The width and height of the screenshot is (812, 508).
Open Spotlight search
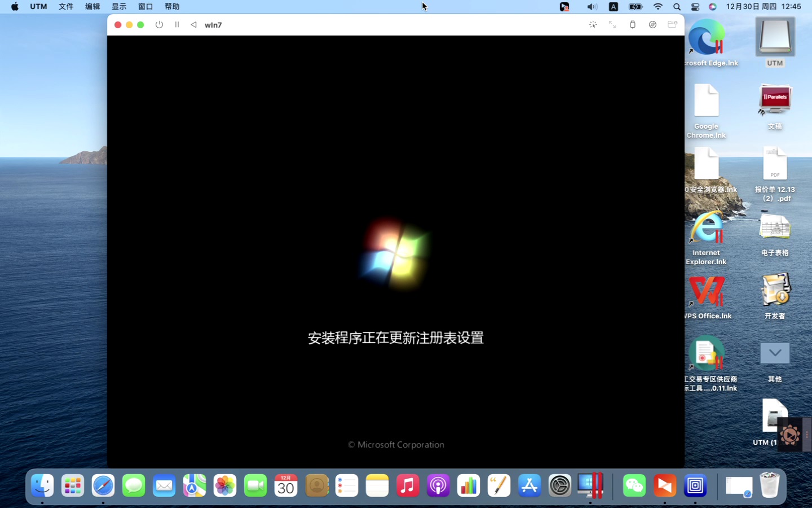coord(677,7)
